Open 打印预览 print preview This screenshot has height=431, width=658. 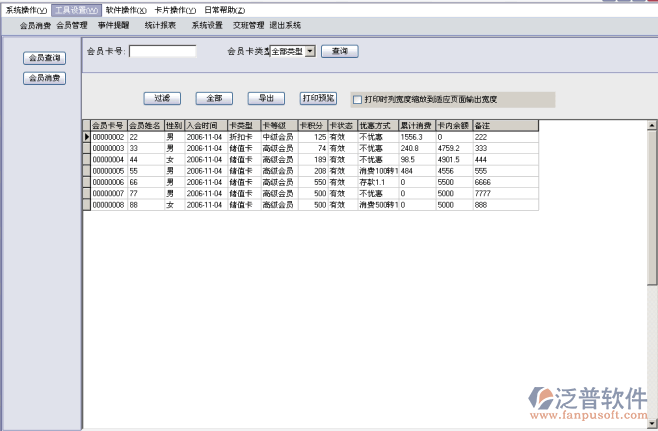pyautogui.click(x=319, y=98)
